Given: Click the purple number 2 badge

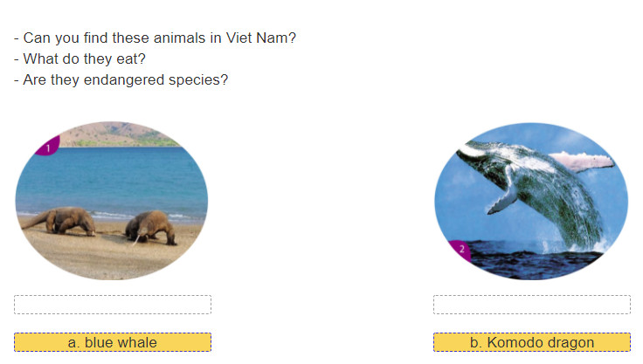Looking at the screenshot, I should (x=461, y=250).
